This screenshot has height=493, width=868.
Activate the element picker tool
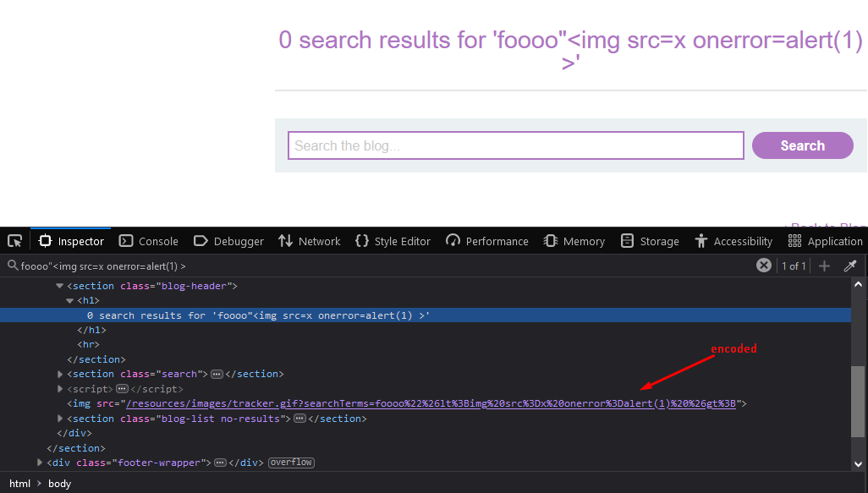coord(14,241)
